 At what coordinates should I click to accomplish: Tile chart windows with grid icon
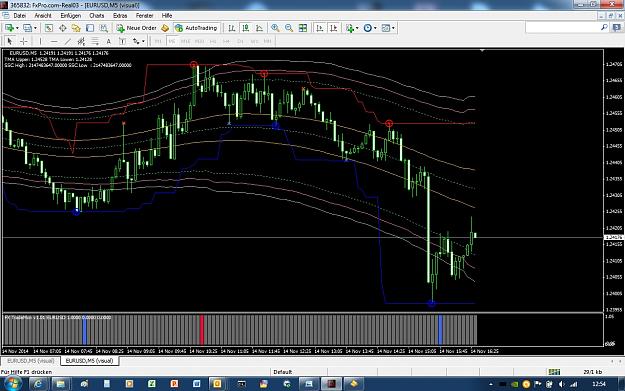303,28
